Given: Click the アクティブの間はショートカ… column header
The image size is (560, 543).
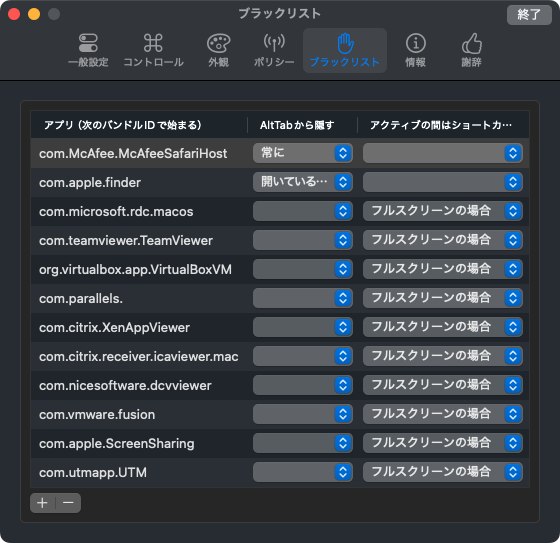Looking at the screenshot, I should [x=443, y=125].
